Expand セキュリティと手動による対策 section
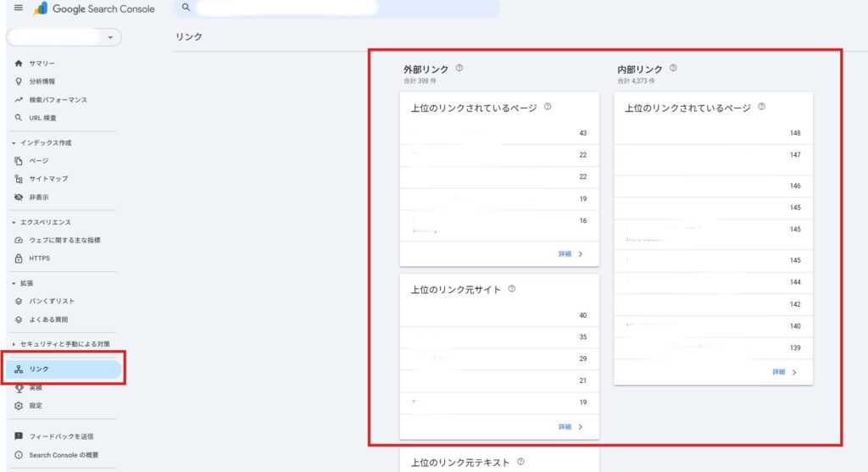The height and width of the screenshot is (472, 868). pyautogui.click(x=61, y=344)
